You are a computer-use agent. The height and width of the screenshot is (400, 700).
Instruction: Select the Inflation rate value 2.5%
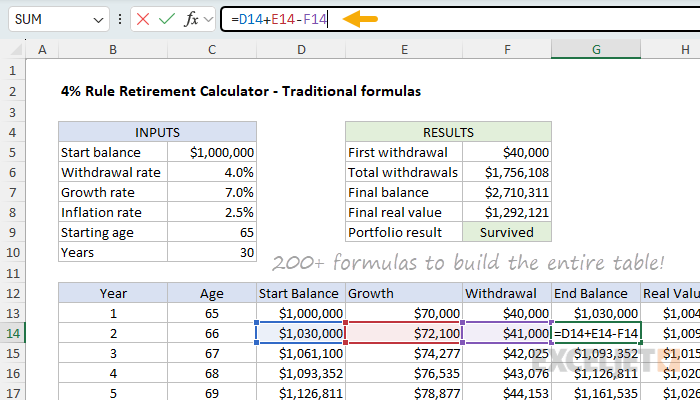212,212
